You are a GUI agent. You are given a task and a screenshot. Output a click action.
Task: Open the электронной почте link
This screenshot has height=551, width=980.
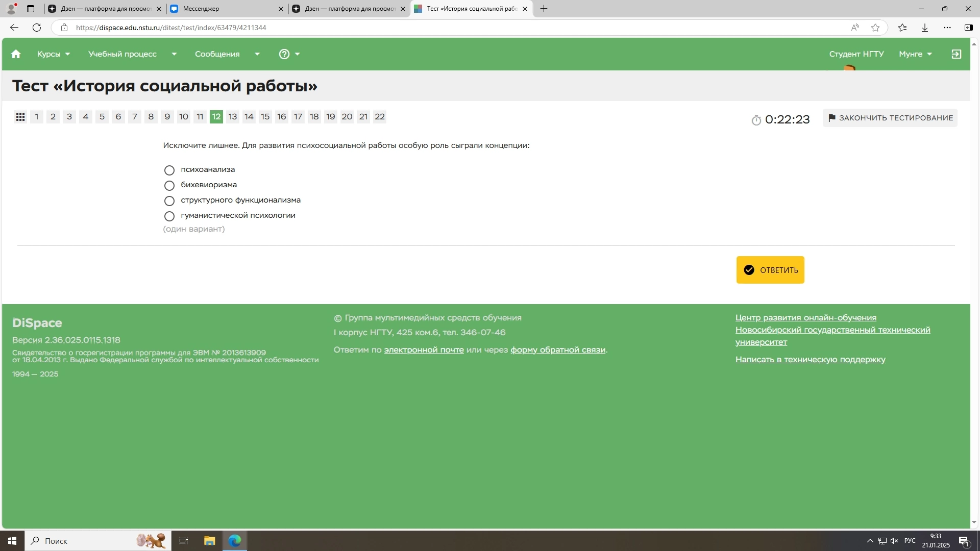click(424, 350)
